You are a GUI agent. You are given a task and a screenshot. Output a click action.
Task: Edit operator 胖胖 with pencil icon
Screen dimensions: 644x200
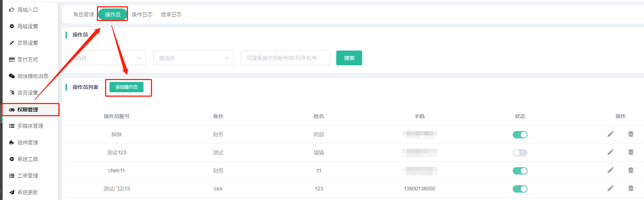pos(610,134)
